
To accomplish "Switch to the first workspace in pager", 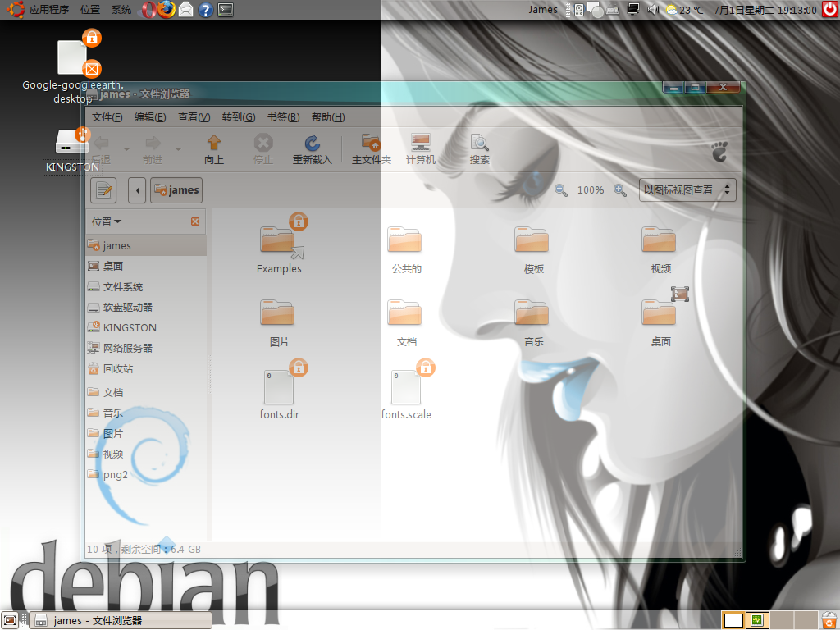I will pos(733,620).
